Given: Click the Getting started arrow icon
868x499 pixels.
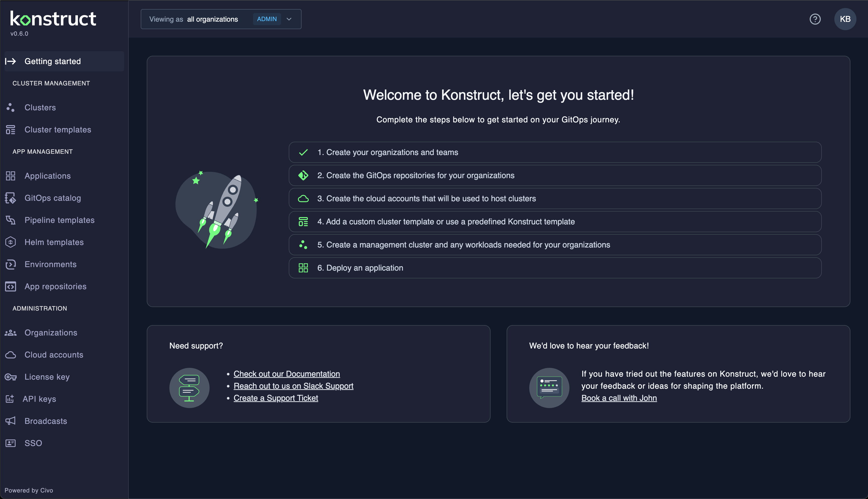Looking at the screenshot, I should 10,61.
